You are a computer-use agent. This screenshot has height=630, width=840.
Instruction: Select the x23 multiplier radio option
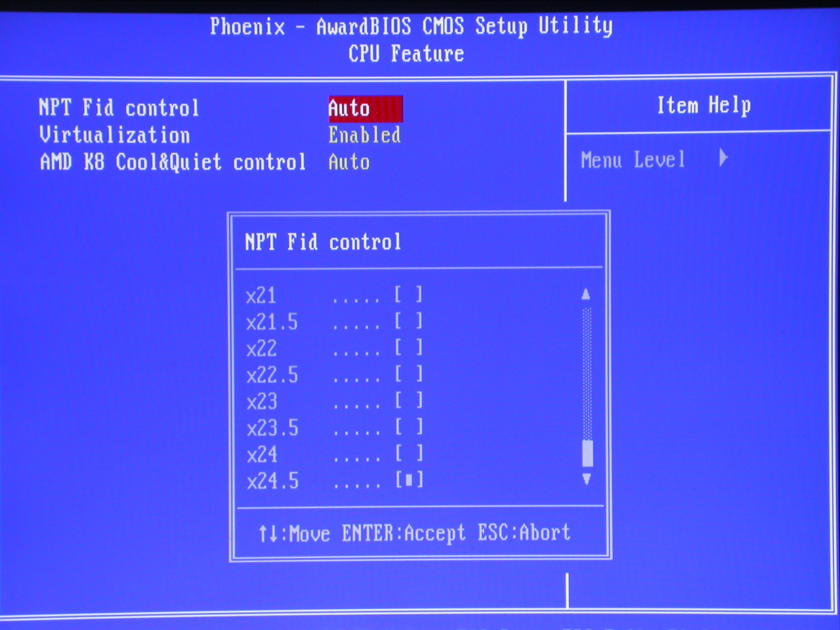click(408, 400)
